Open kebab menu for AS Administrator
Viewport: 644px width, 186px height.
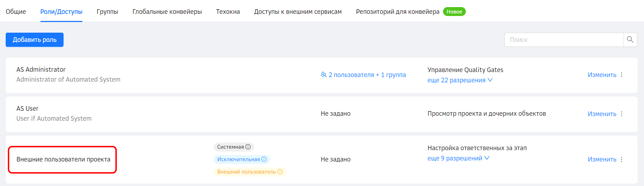point(622,75)
